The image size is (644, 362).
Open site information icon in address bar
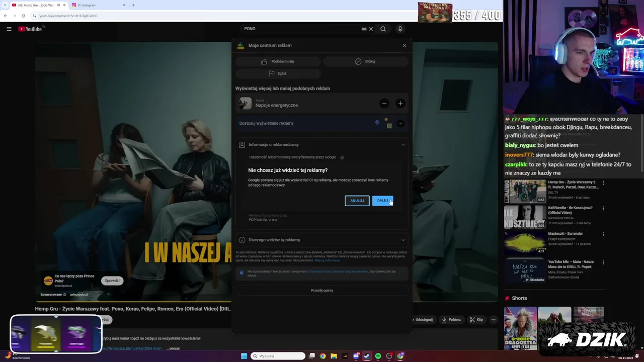click(34, 16)
